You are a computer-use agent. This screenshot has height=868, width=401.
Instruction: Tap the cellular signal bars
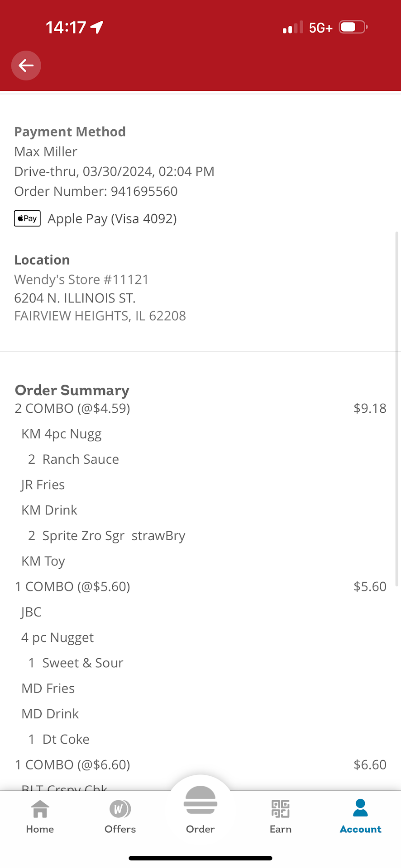(292, 28)
